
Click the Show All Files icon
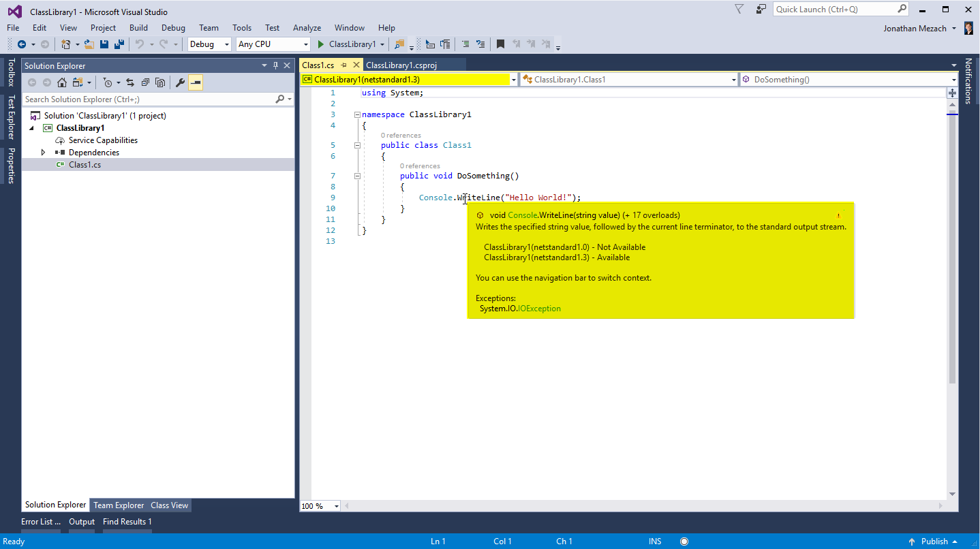point(160,82)
